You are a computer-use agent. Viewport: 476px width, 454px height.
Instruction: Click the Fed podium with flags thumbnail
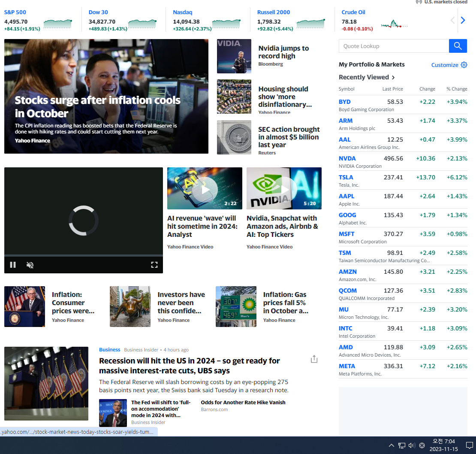tap(46, 384)
